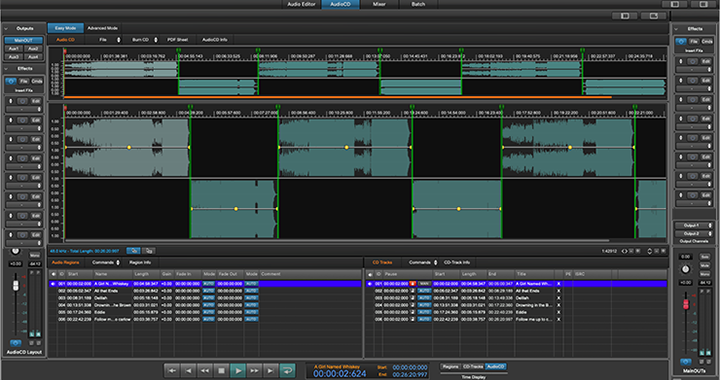Click the MainOUTs pan knob
The height and width of the screenshot is (380, 720).
[686, 269]
